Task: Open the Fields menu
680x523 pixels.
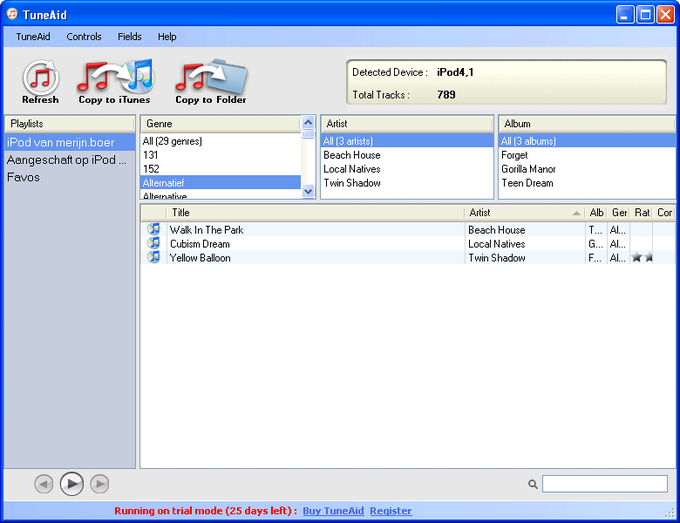Action: 129,37
